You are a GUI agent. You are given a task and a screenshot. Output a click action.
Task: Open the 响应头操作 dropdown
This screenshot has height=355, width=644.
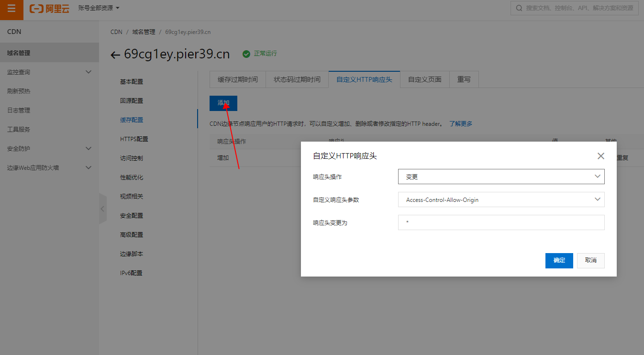501,177
